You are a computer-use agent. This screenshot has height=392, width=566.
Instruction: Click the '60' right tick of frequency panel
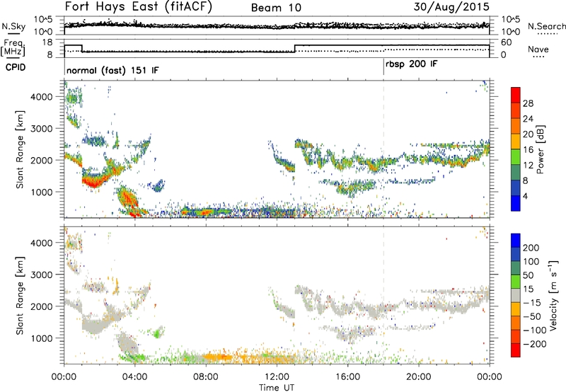(507, 42)
